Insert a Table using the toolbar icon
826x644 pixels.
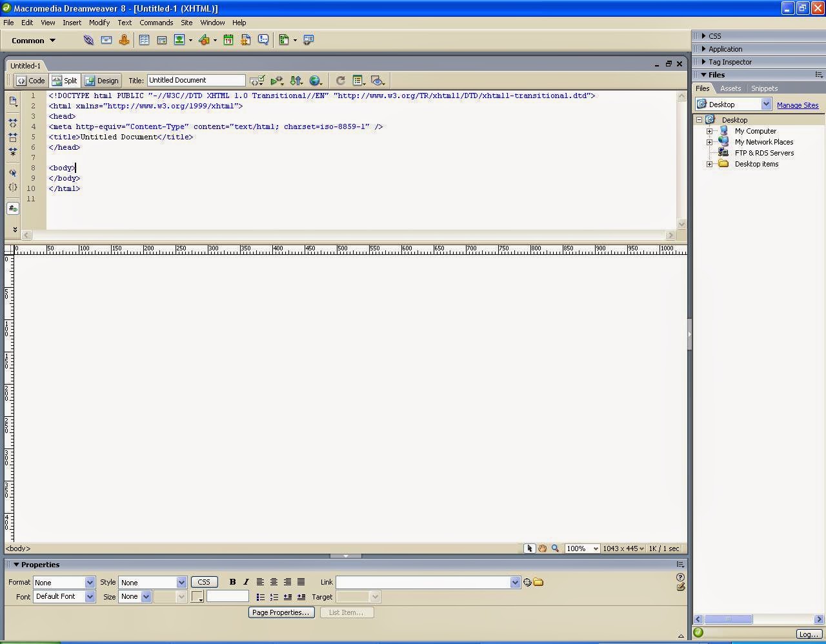click(x=144, y=40)
